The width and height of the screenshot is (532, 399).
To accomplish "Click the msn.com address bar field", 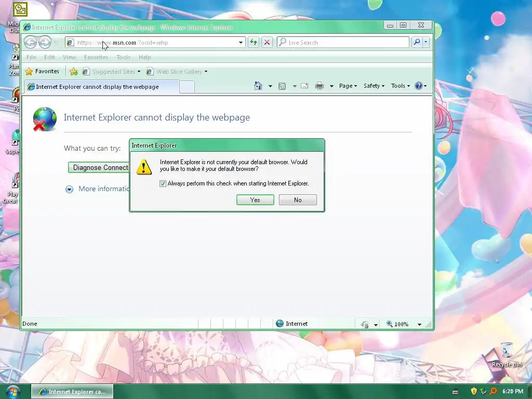I will [x=155, y=43].
